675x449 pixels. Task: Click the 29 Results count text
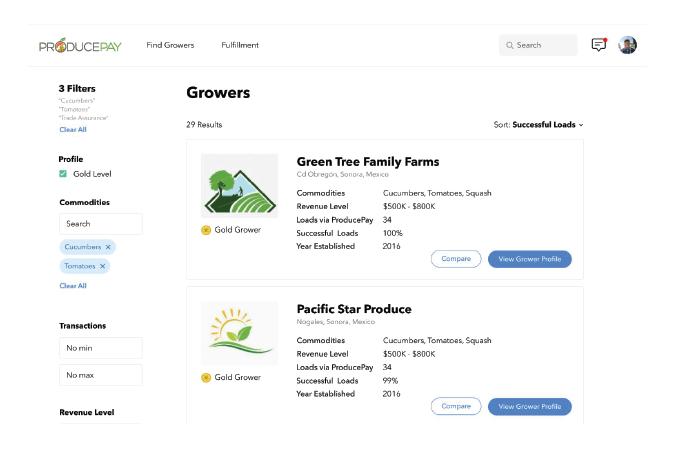click(x=204, y=125)
